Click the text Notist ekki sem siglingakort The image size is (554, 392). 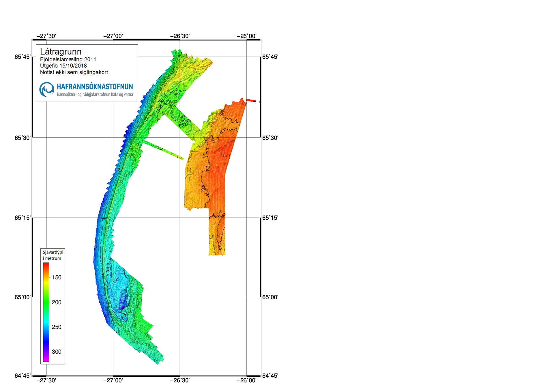tap(74, 72)
